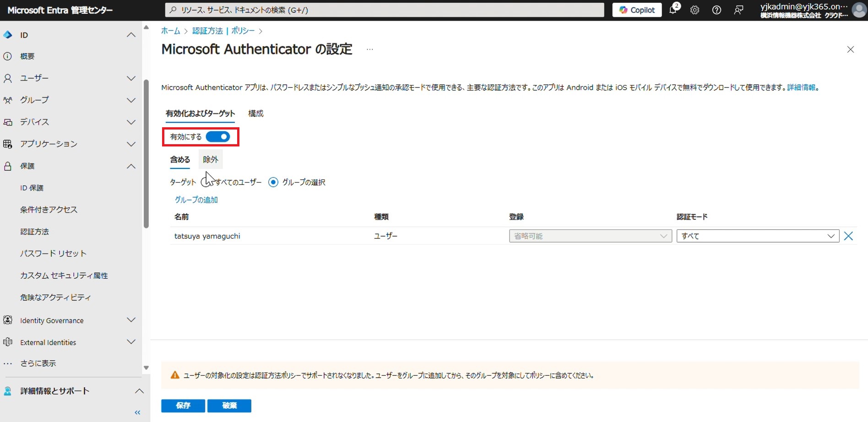
Task: Open the ellipsis menu next to page title
Action: [370, 49]
